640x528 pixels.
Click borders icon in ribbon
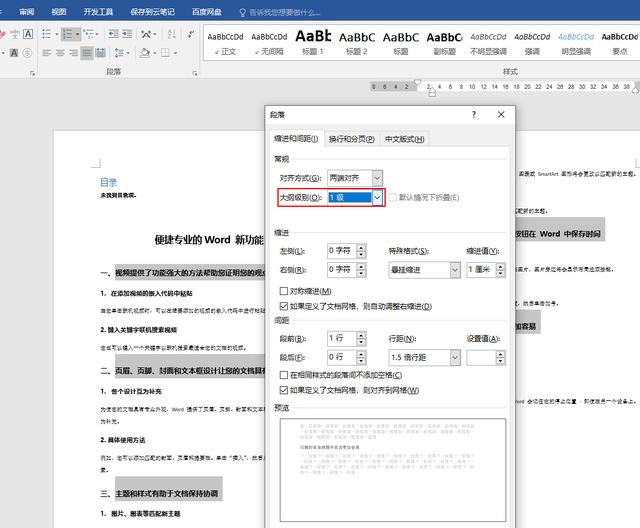165,53
